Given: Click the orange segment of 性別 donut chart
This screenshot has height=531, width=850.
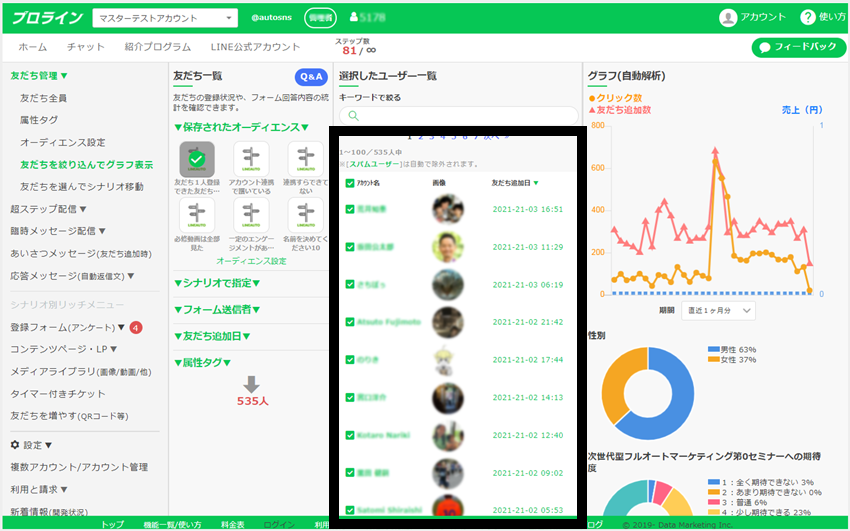Looking at the screenshot, I should 619,387.
